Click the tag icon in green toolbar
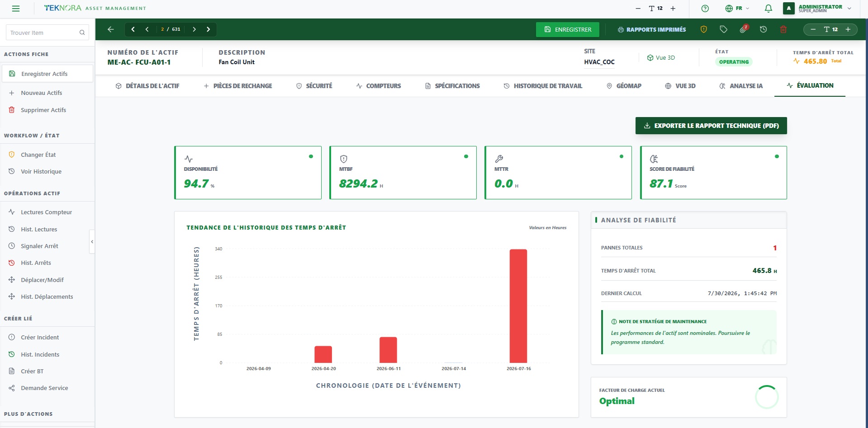This screenshot has width=868, height=428. [x=723, y=29]
